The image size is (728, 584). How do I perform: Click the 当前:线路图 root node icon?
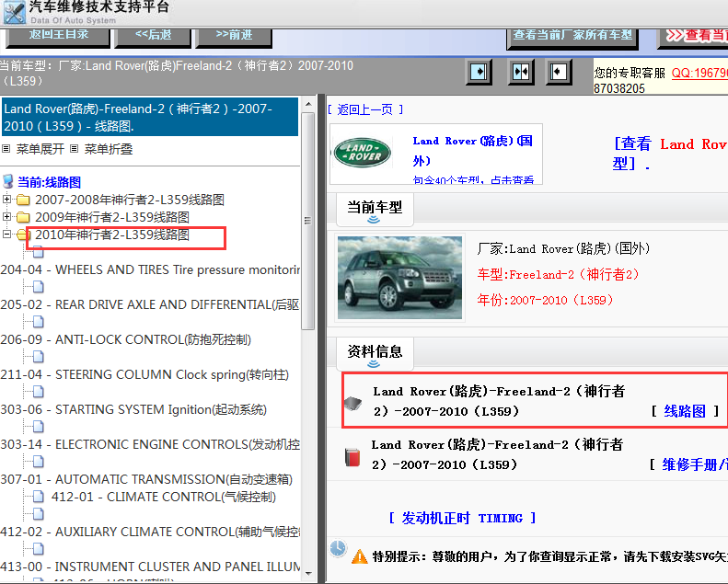click(8, 181)
